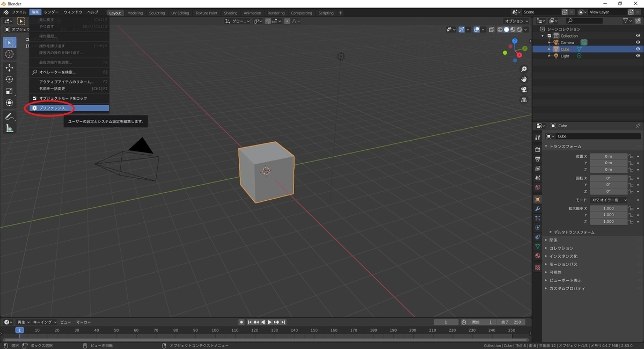This screenshot has height=349, width=644.
Task: Activate the Transform tool
Action: pyautogui.click(x=10, y=103)
